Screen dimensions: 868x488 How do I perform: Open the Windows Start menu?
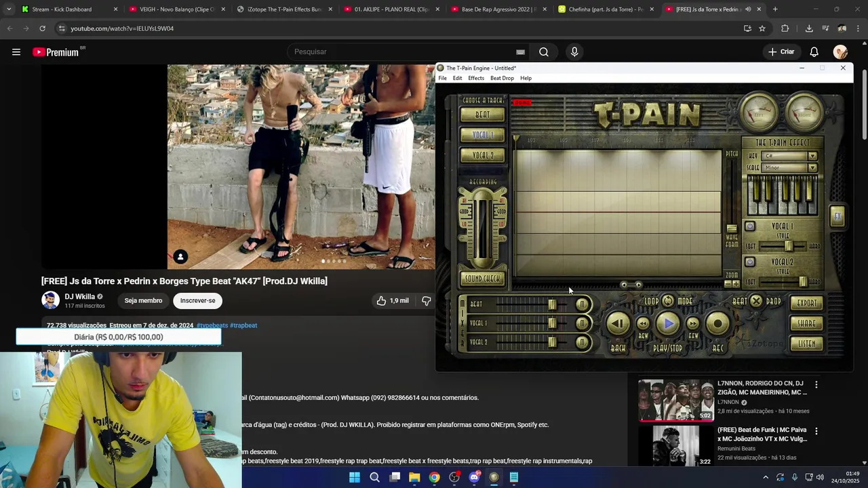point(355,477)
